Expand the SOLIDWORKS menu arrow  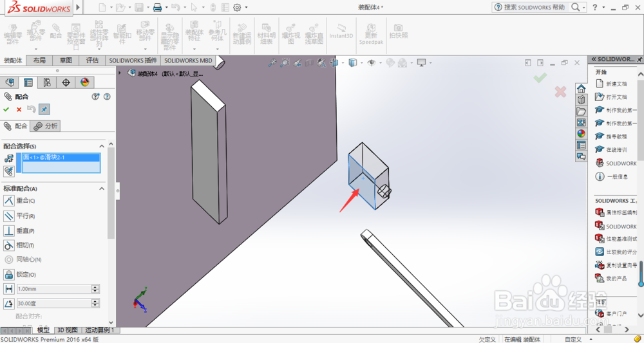(78, 7)
